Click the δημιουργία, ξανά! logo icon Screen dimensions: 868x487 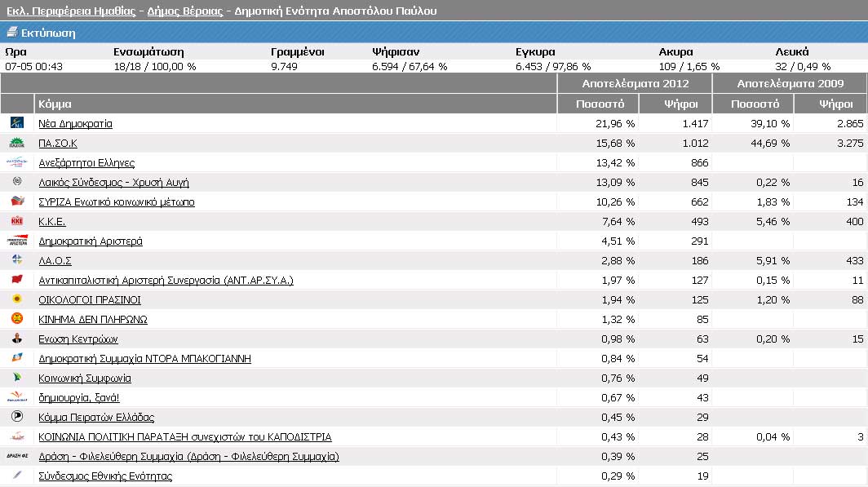pos(17,396)
